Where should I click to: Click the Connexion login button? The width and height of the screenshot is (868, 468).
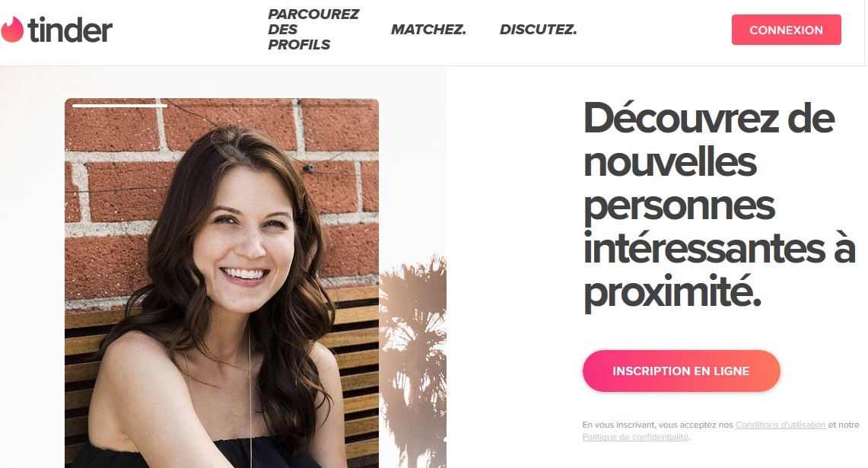786,30
